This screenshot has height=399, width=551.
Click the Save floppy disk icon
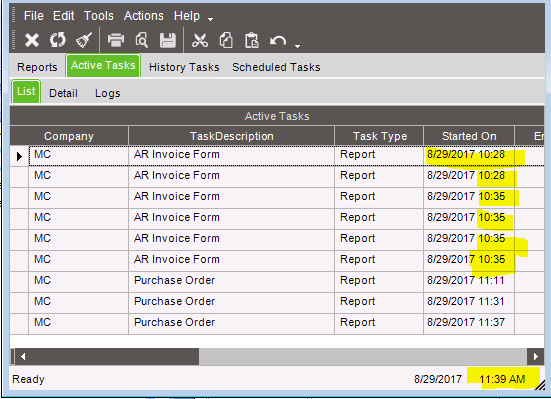pos(168,40)
